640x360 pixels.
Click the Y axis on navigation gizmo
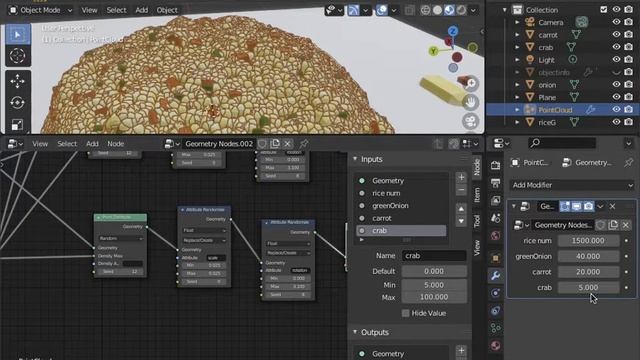[x=433, y=51]
